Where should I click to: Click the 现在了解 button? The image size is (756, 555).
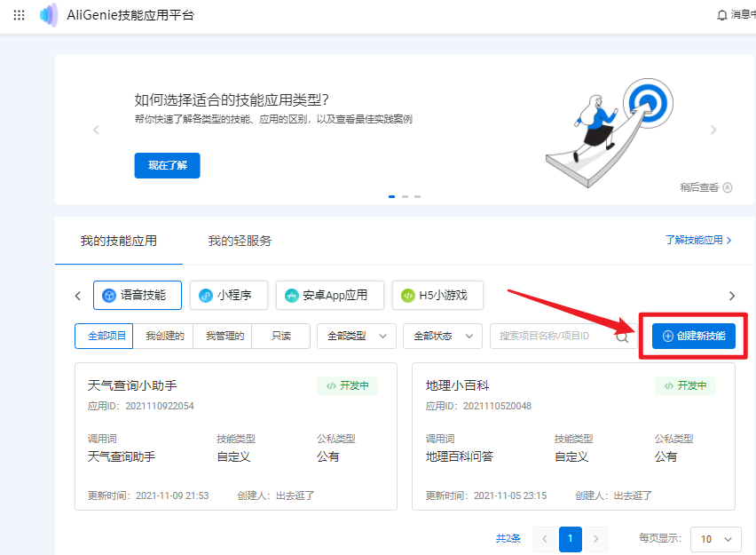167,165
